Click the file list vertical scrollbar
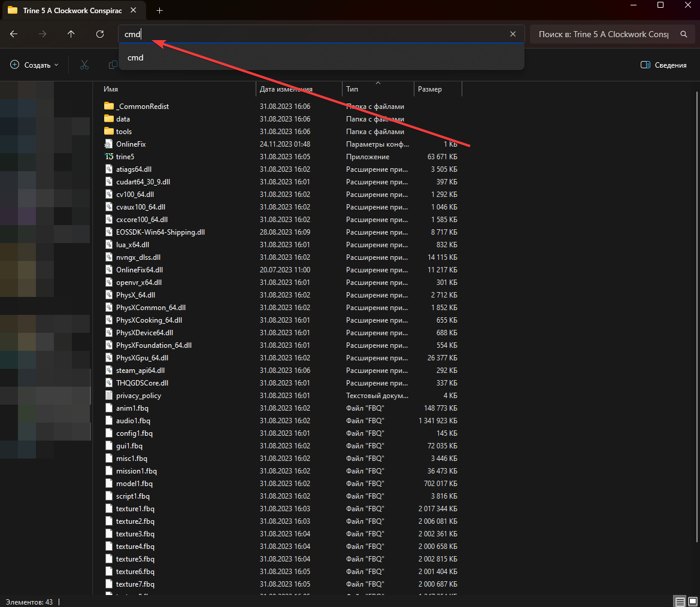Screen dimensions: 700x607 click(696, 317)
